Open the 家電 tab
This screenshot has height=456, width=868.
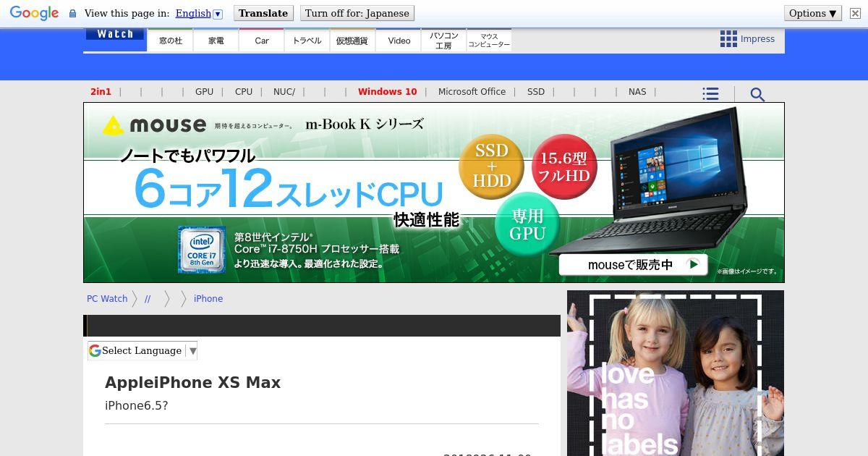[x=216, y=41]
